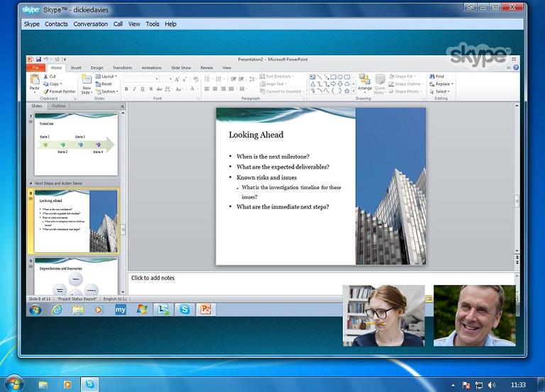Show hidden icons in the system tray
Image resolution: width=545 pixels, height=392 pixels.
click(x=453, y=385)
